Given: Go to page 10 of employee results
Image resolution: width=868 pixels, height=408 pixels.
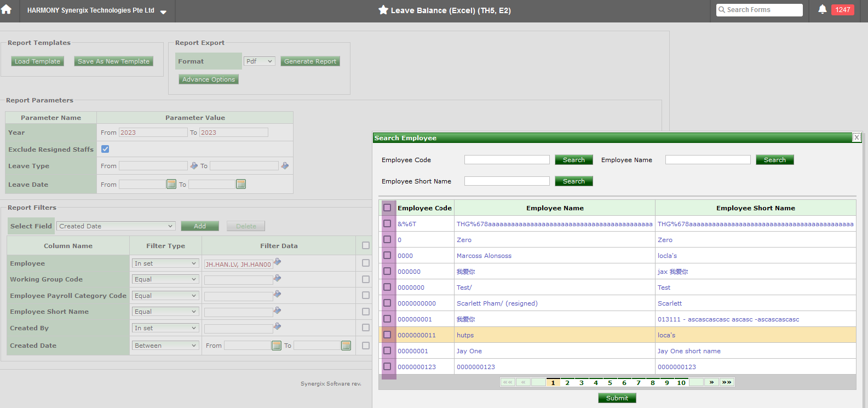Looking at the screenshot, I should click(x=681, y=382).
